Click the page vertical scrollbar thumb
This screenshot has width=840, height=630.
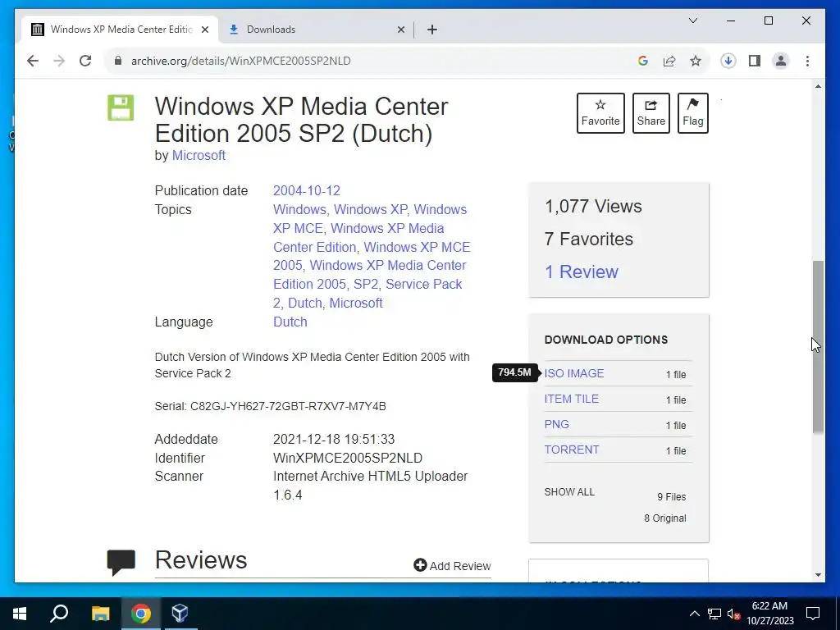pos(818,347)
